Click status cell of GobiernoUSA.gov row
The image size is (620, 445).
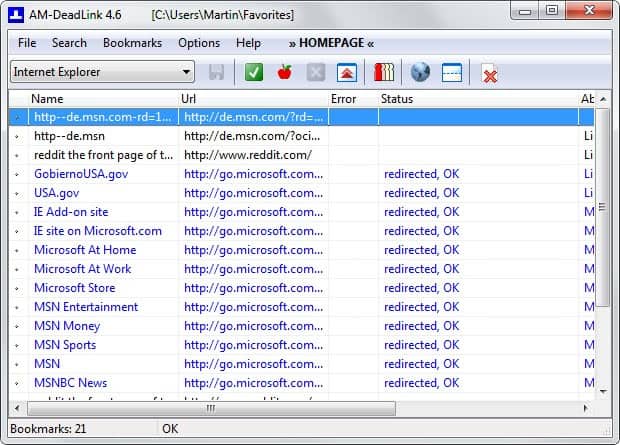478,174
